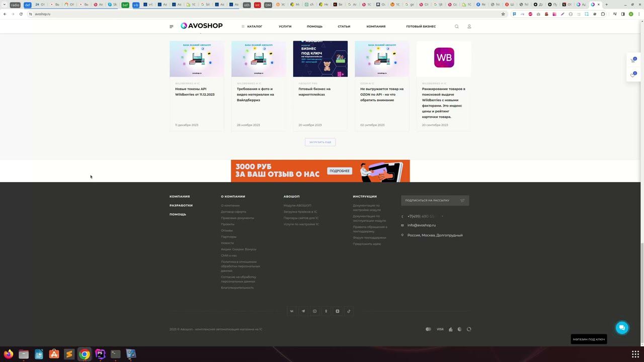This screenshot has width=644, height=362.
Task: Open footer link Предложить идею
Action: click(367, 244)
